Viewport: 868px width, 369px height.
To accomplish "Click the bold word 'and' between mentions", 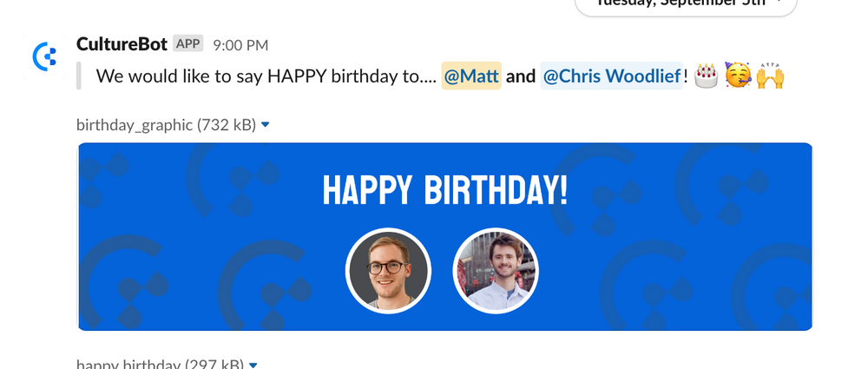I will 520,76.
